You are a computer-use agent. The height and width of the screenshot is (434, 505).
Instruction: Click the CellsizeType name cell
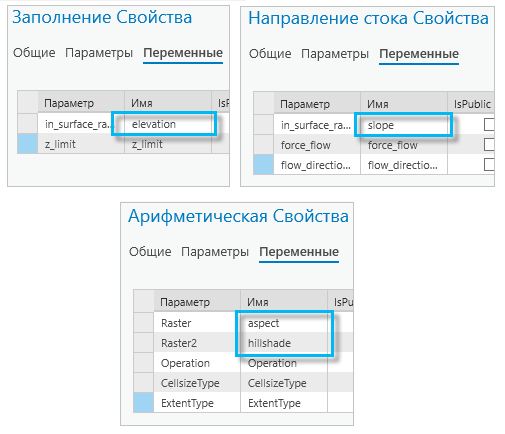[x=284, y=383]
